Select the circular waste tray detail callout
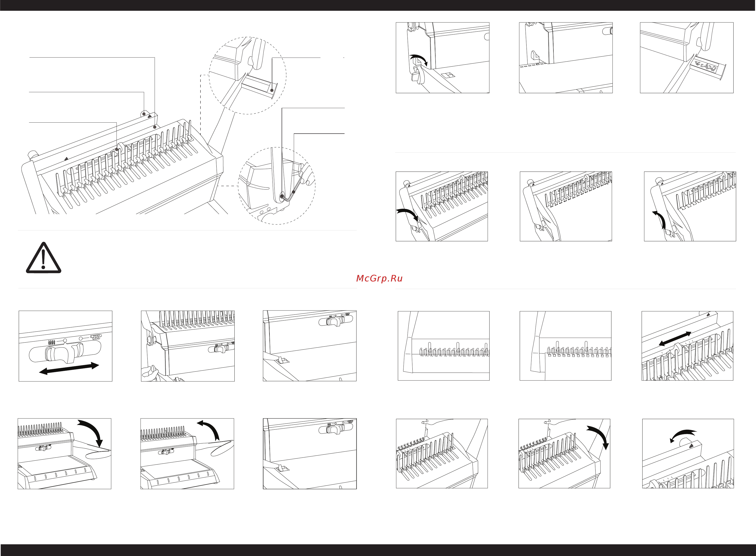This screenshot has width=756, height=556. point(248,75)
